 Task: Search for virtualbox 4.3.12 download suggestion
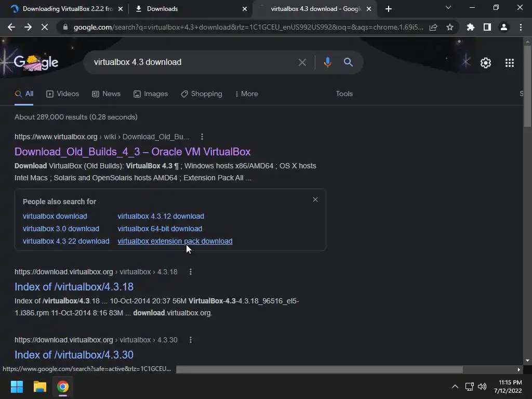pyautogui.click(x=161, y=216)
